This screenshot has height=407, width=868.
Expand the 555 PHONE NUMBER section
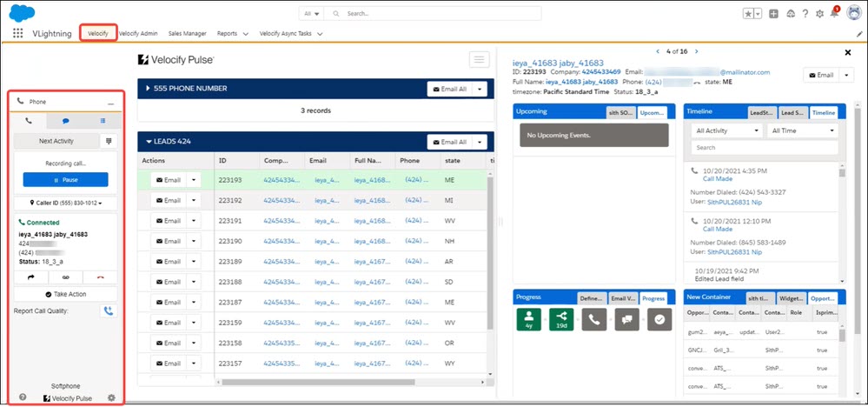(148, 89)
